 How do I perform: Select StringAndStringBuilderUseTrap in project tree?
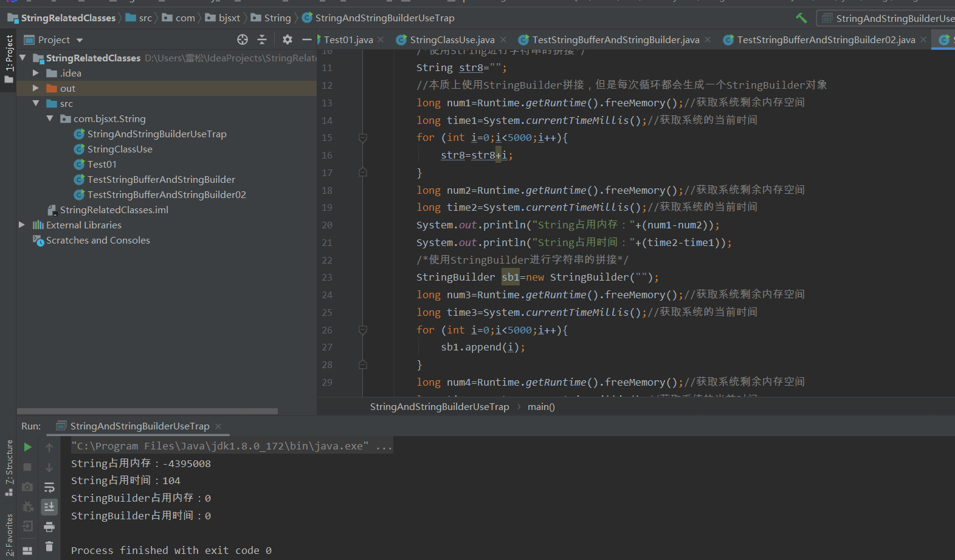pos(157,134)
